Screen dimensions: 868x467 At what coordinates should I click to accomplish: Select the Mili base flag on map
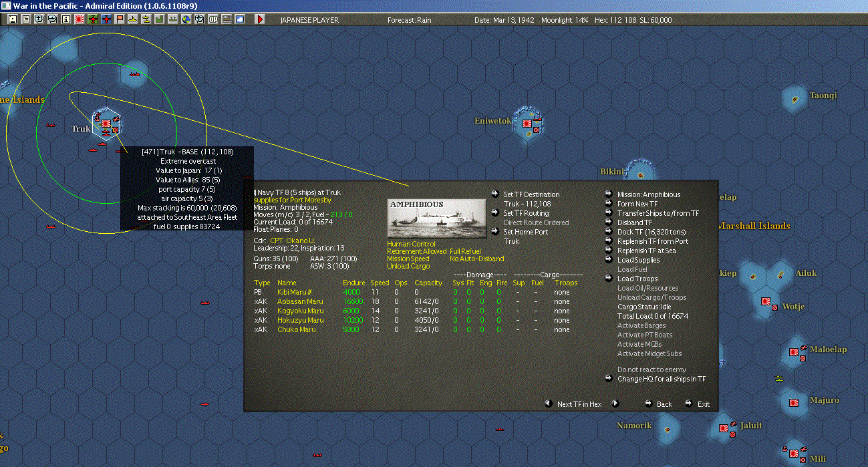pos(793,452)
